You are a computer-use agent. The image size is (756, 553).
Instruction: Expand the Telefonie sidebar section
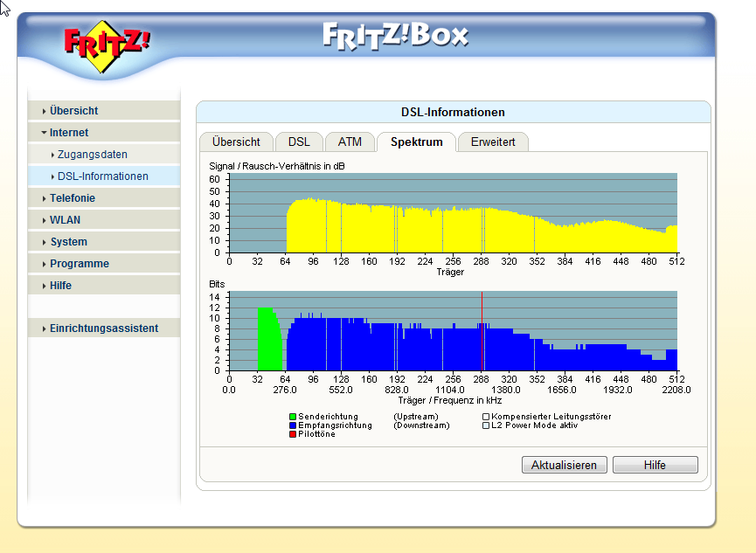coord(104,198)
